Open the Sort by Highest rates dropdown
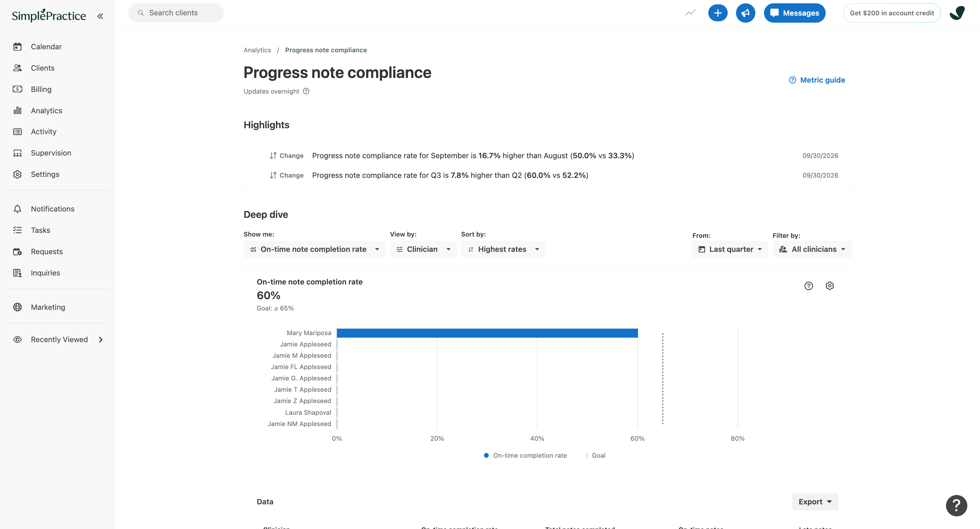The width and height of the screenshot is (980, 529). (x=503, y=250)
